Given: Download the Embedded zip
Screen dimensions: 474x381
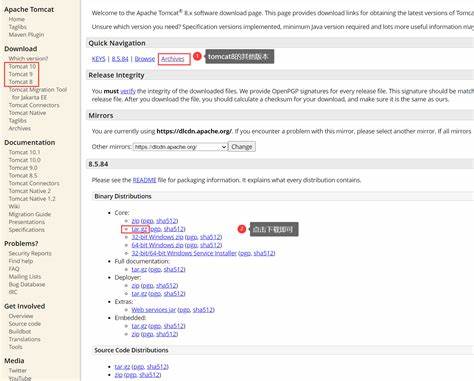Looking at the screenshot, I should (x=135, y=334).
